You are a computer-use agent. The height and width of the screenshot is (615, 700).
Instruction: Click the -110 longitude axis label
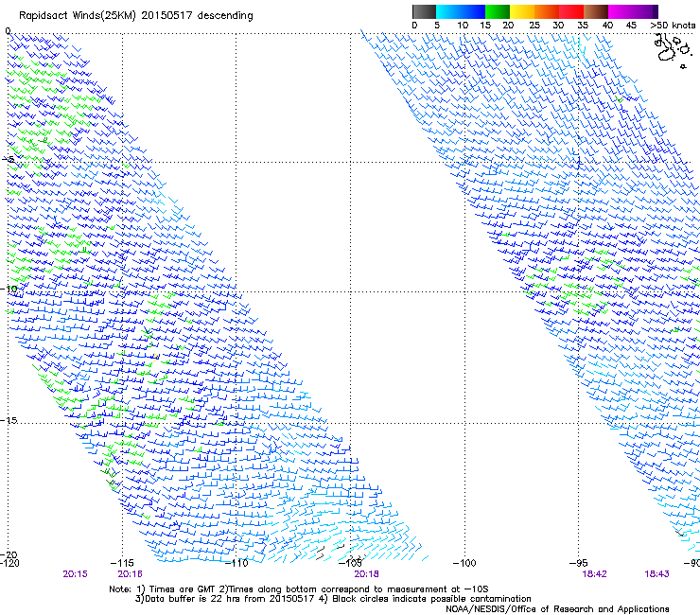coord(236,563)
